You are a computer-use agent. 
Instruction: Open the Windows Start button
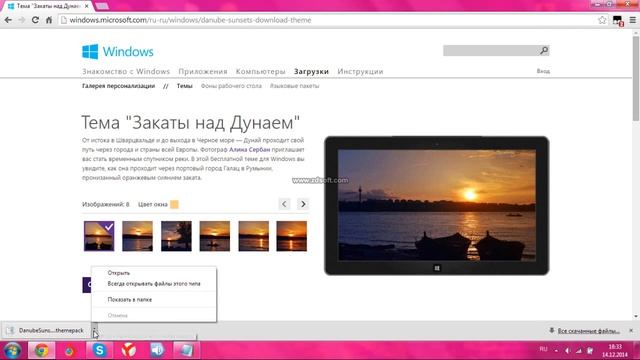click(12, 351)
